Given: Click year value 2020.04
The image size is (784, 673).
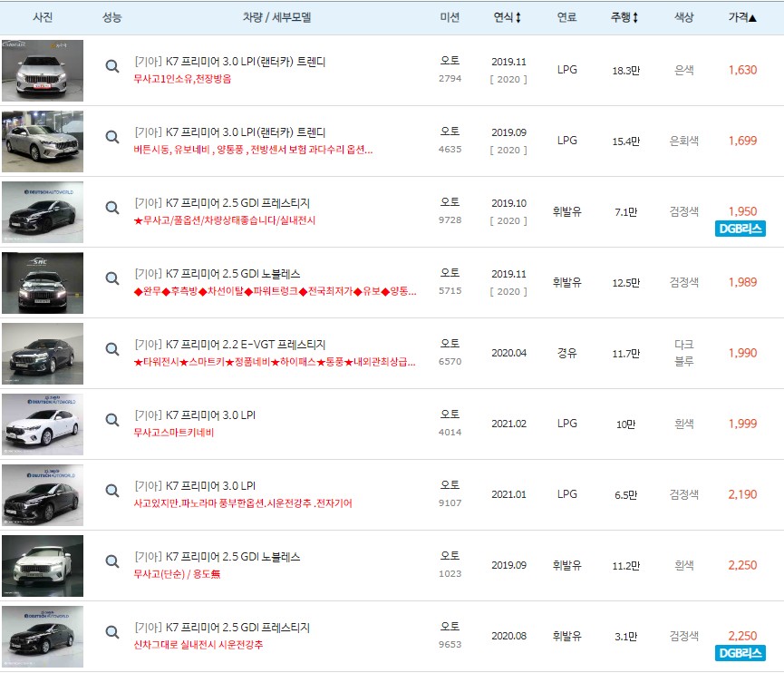Looking at the screenshot, I should [x=508, y=353].
